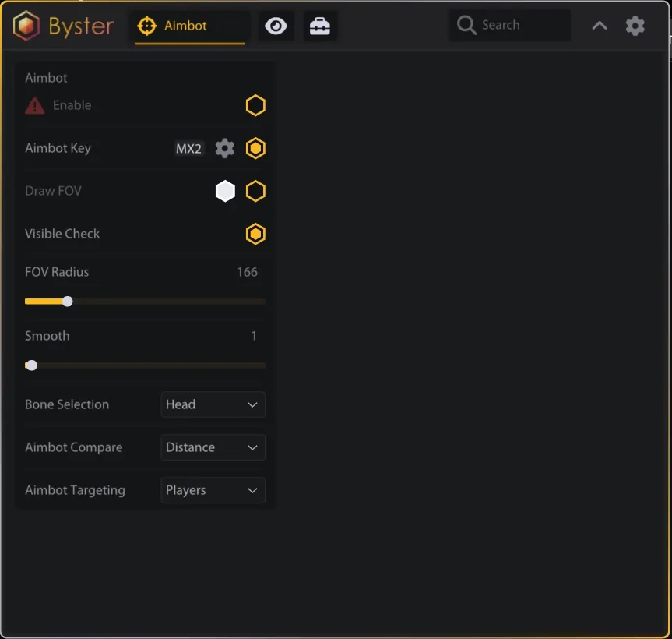
Task: Click the white color swatch next to Draw FOV
Action: [225, 190]
